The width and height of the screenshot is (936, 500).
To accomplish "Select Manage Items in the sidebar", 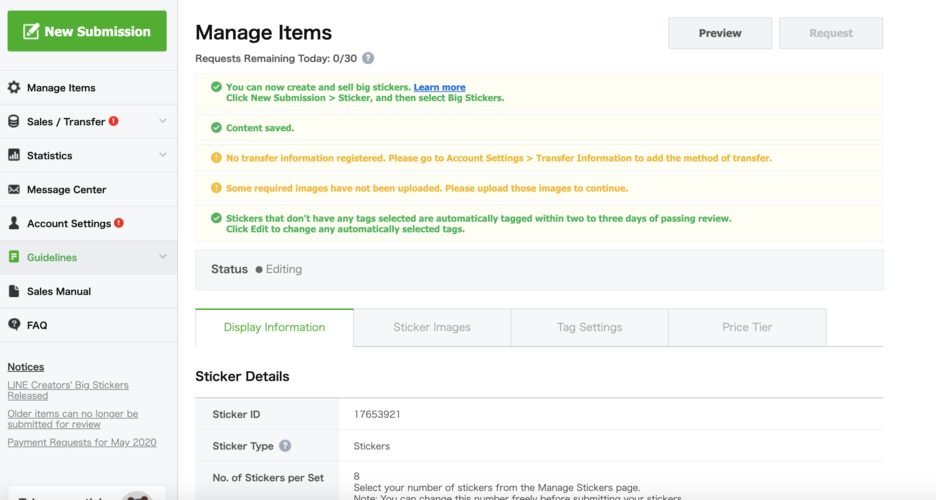I will coord(88,88).
